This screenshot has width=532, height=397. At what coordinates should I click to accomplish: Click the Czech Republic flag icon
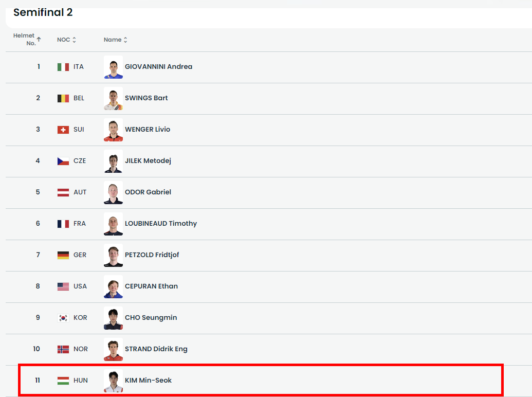point(63,161)
